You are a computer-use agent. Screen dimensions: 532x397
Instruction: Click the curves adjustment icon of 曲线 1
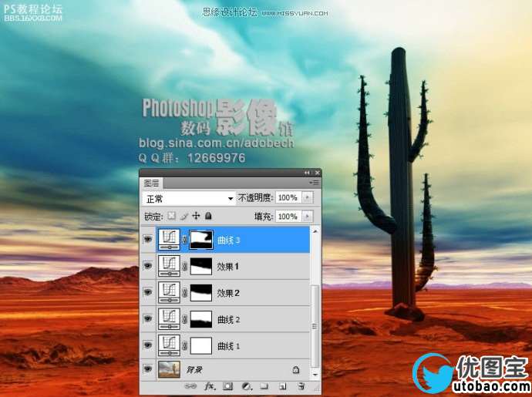pos(169,345)
